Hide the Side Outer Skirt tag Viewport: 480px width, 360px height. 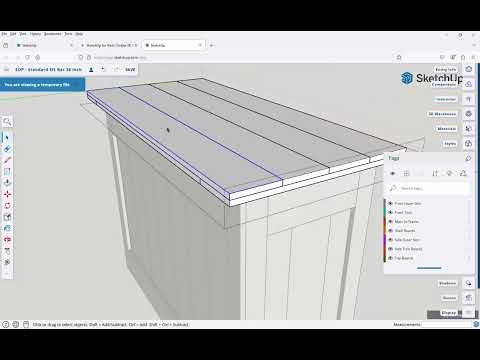point(390,240)
